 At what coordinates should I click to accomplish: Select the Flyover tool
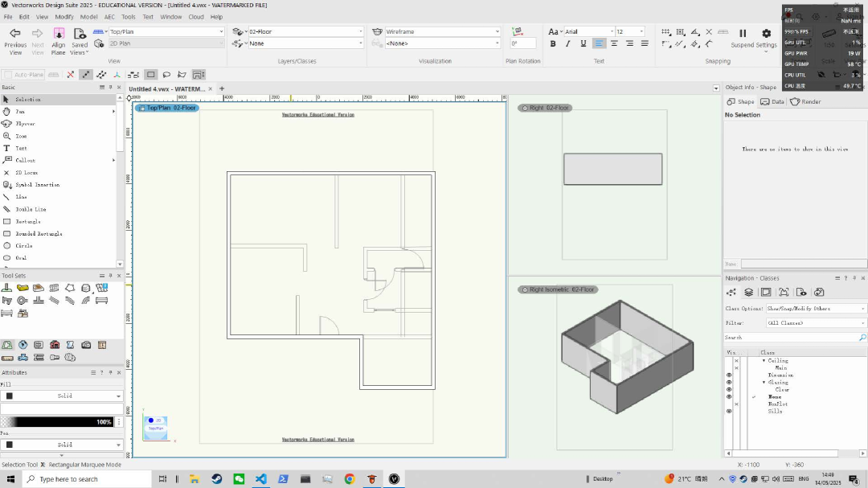pos(25,124)
